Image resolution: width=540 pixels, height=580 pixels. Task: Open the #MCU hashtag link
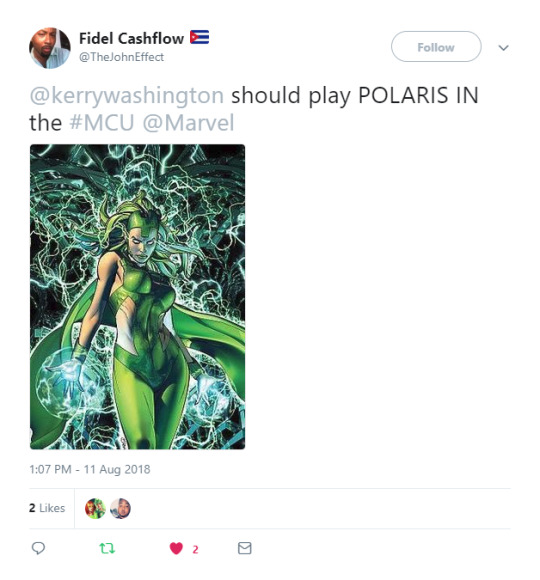102,123
